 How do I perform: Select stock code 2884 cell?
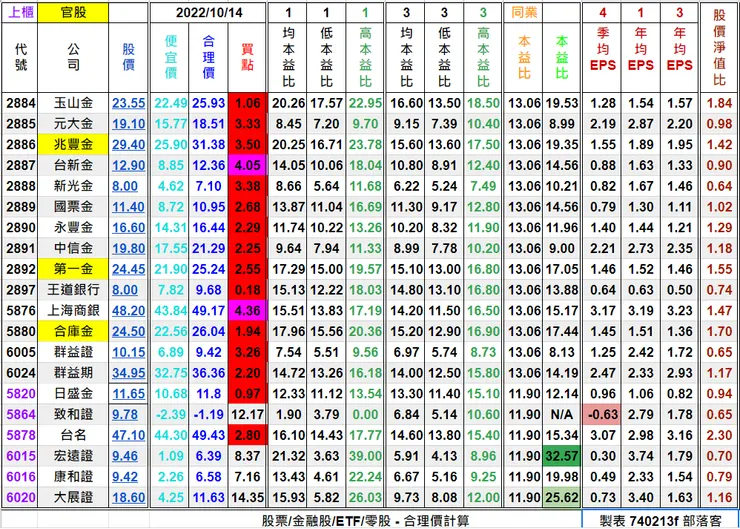pos(20,103)
